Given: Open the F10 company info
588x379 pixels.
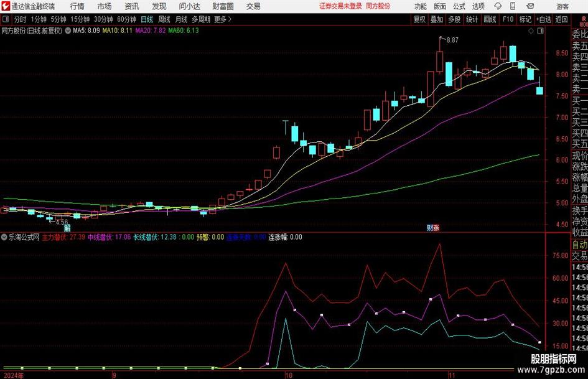Looking at the screenshot, I should (x=508, y=19).
